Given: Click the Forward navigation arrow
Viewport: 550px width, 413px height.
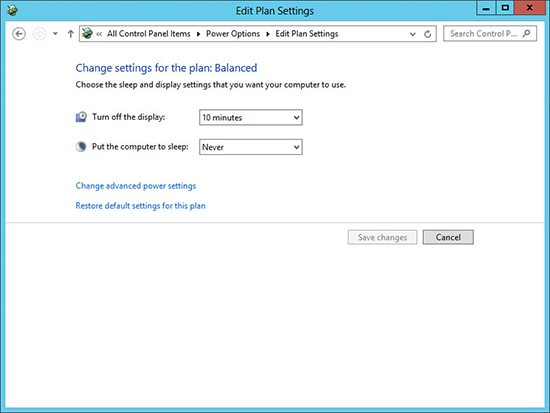Looking at the screenshot, I should coord(39,34).
